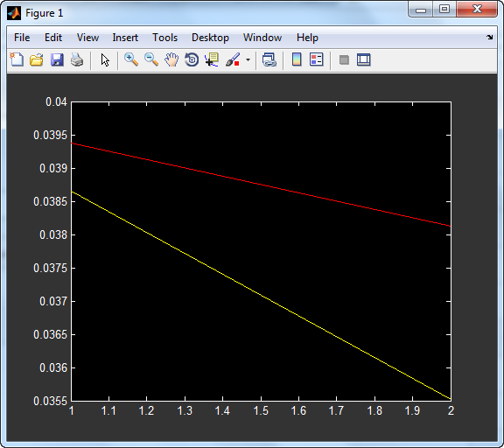Print the figure using the printer icon
The height and width of the screenshot is (448, 504).
(77, 59)
